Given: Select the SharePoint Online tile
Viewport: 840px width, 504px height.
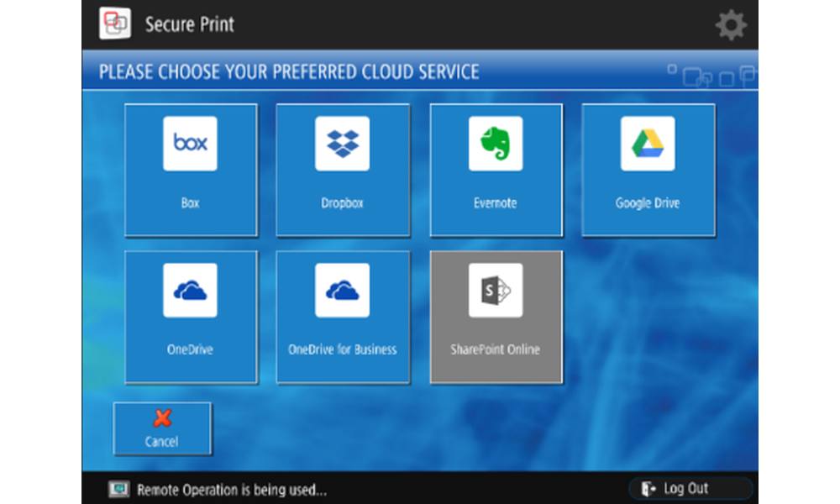Looking at the screenshot, I should tap(496, 315).
